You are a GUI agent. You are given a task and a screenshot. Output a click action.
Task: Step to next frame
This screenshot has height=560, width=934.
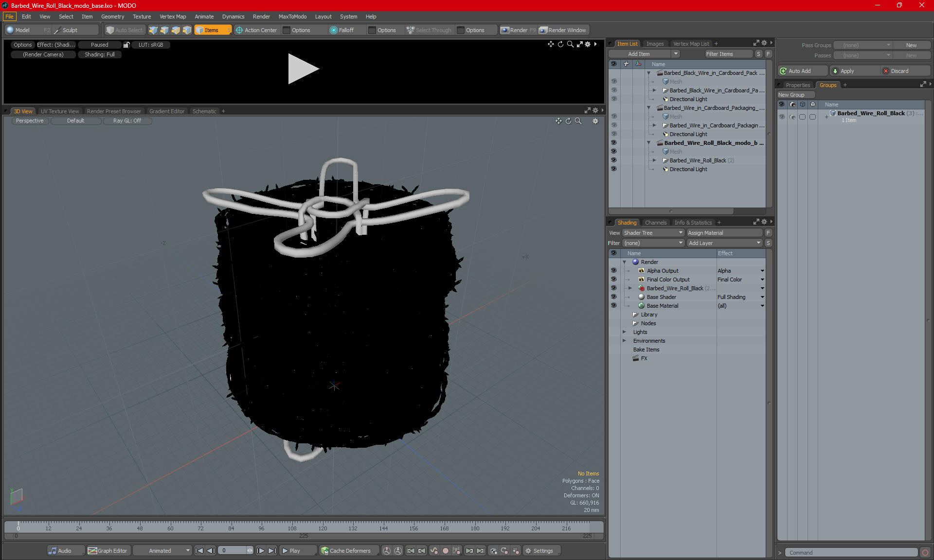click(261, 551)
